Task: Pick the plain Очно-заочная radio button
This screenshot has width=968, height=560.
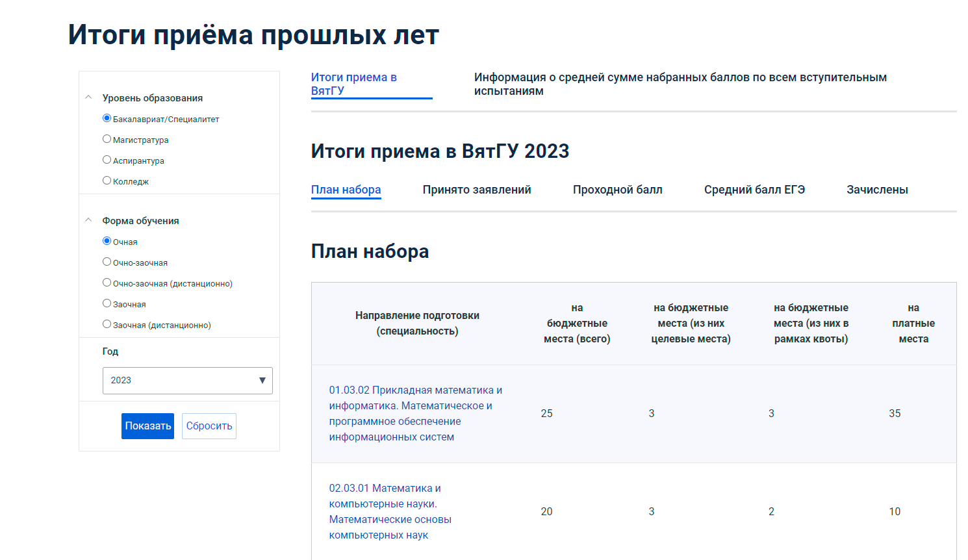Action: (107, 262)
